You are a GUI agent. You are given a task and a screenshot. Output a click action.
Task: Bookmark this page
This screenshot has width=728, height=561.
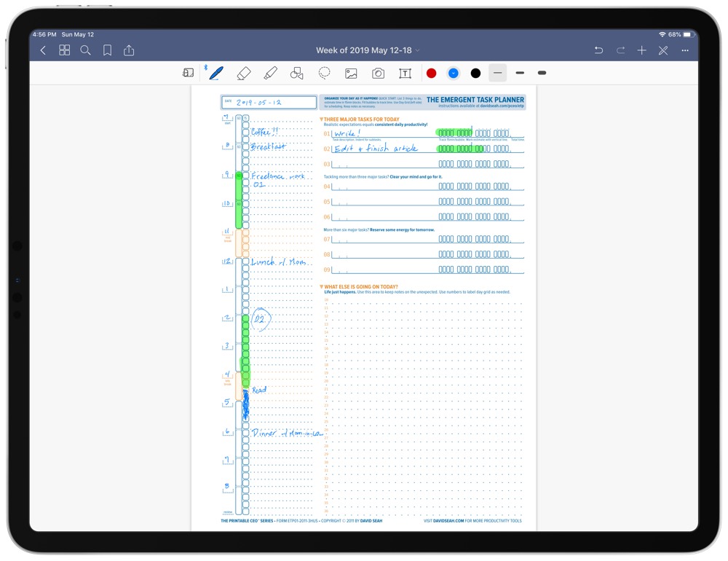coord(107,50)
